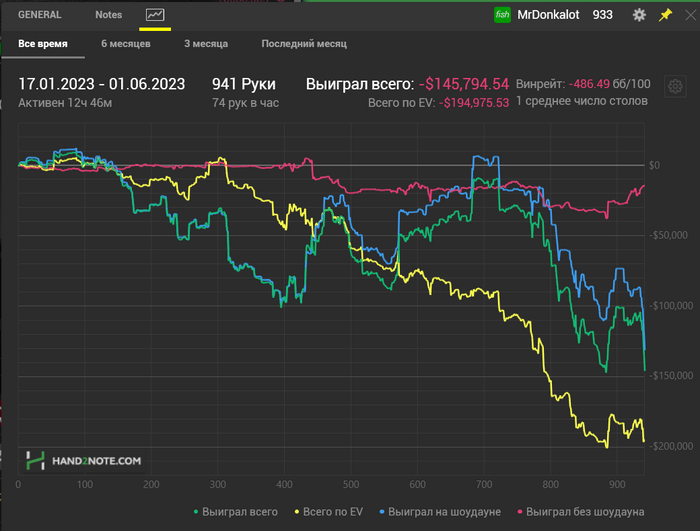The image size is (700, 531).
Task: Click the 941 Руки text
Action: [244, 84]
